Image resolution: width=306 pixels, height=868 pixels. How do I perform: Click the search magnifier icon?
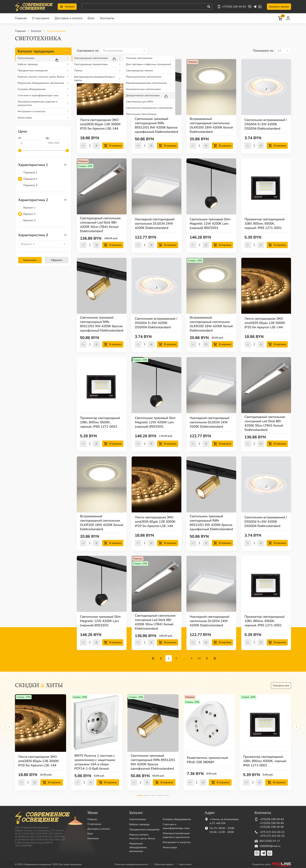click(209, 6)
